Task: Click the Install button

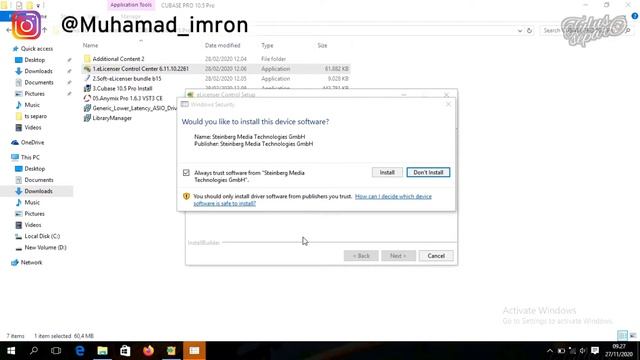Action: pos(387,172)
